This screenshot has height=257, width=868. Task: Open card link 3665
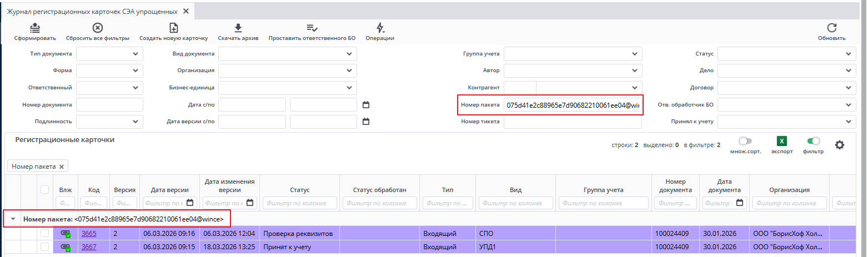coord(89,234)
